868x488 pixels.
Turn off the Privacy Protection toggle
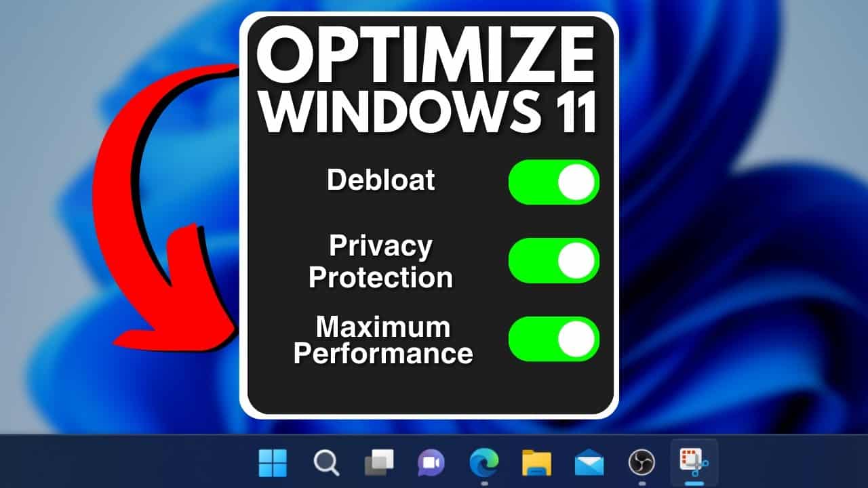554,260
